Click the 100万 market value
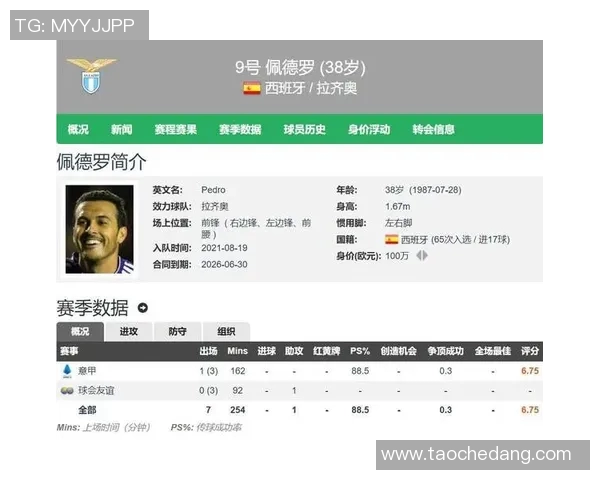The image size is (600, 480). click(397, 256)
